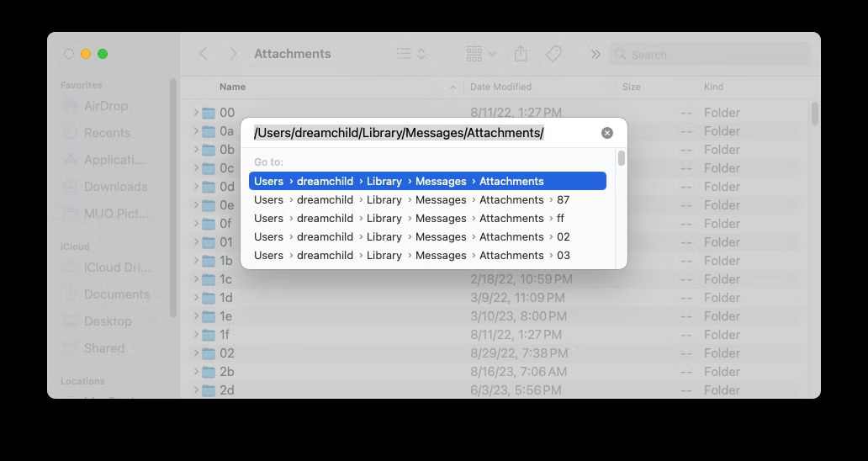The height and width of the screenshot is (461, 868).
Task: Click the file list scrollbar
Action: click(814, 114)
